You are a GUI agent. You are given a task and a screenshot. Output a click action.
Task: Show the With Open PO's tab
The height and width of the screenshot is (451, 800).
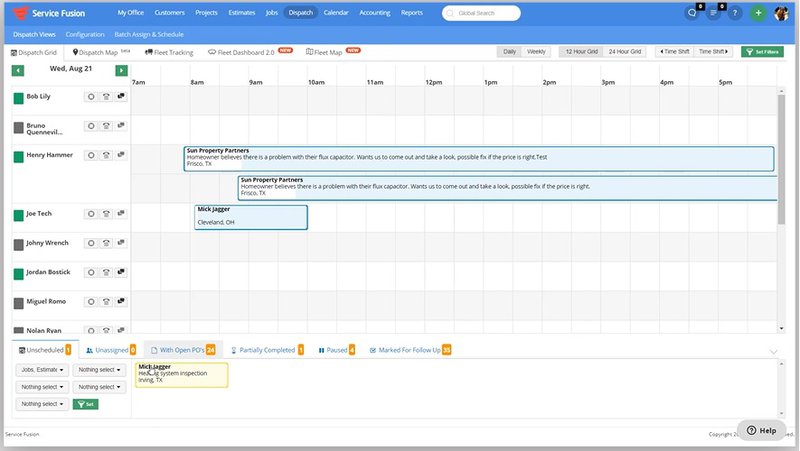183,350
